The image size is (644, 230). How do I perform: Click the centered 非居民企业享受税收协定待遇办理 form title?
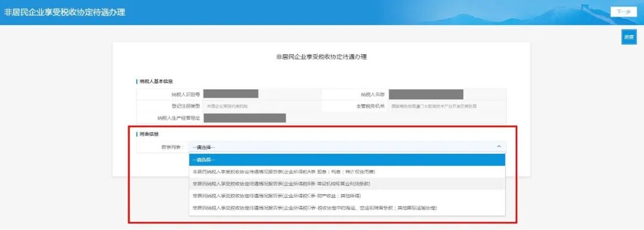(321, 57)
